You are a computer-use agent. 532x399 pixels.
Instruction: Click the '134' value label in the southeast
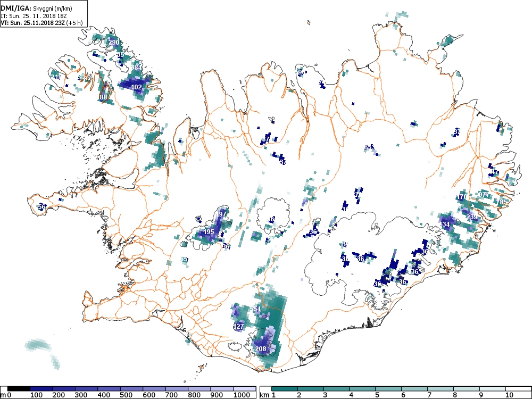[x=445, y=225]
